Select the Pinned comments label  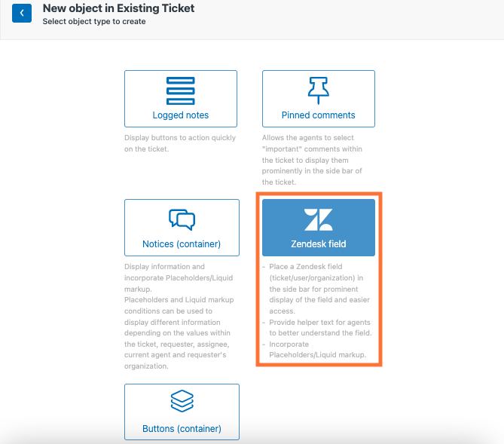318,115
